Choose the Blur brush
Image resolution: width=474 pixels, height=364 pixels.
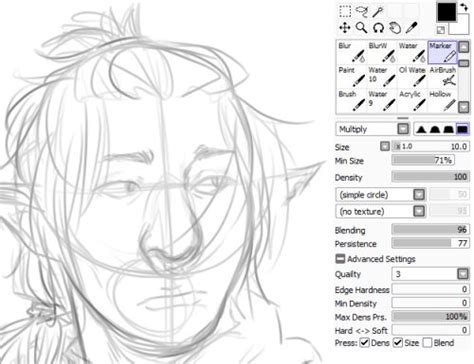pyautogui.click(x=351, y=52)
